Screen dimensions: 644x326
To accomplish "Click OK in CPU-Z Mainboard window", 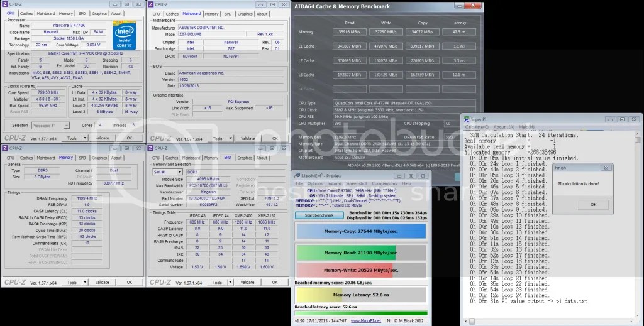I will (x=275, y=139).
